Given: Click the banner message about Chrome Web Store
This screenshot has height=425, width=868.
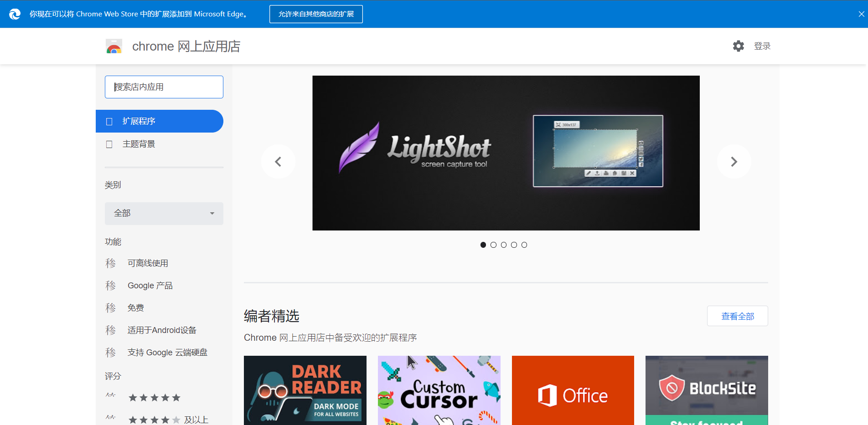Looking at the screenshot, I should tap(139, 14).
